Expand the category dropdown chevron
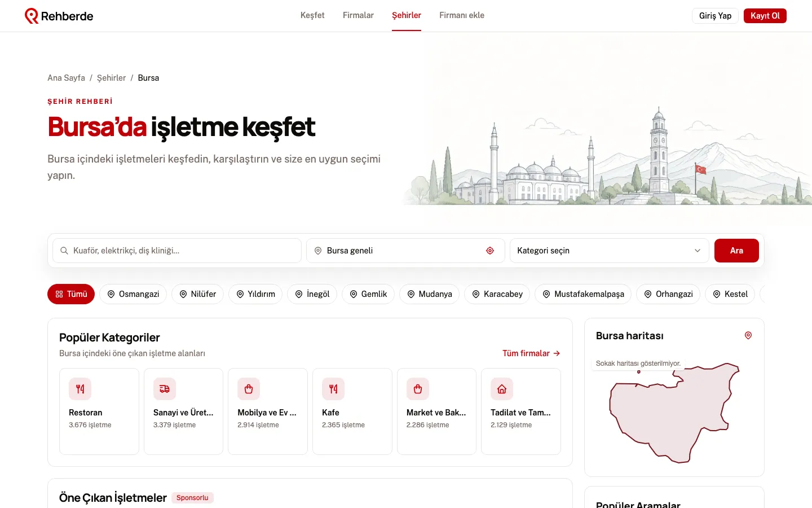Screen dimensions: 812x508 pos(698,251)
